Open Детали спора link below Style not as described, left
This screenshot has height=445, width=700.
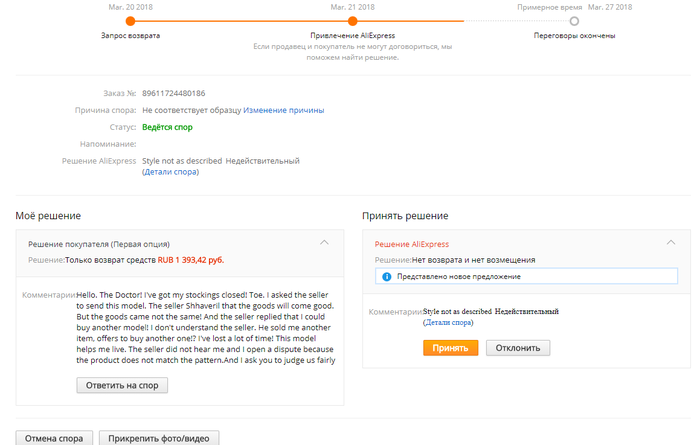pos(170,172)
